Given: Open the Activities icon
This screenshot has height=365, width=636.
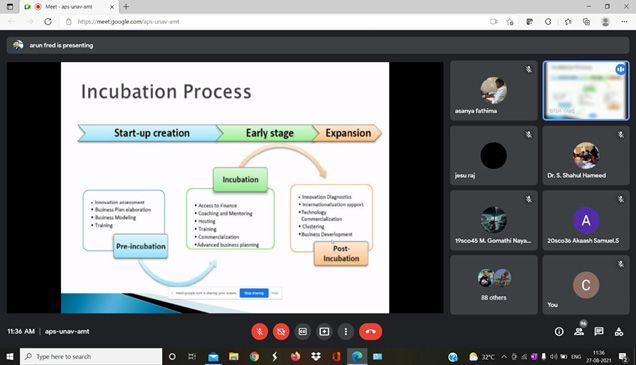Looking at the screenshot, I should point(619,332).
